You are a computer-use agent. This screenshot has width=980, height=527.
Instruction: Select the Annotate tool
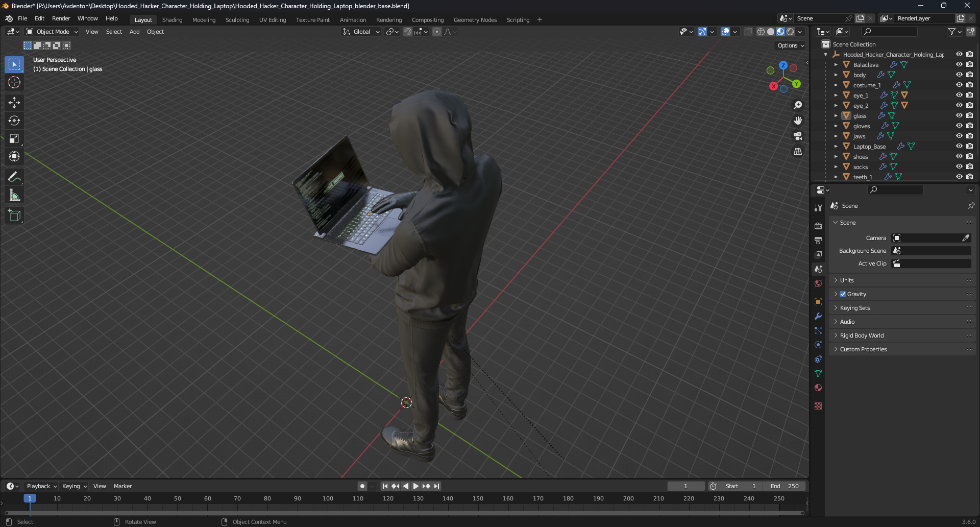click(x=14, y=177)
